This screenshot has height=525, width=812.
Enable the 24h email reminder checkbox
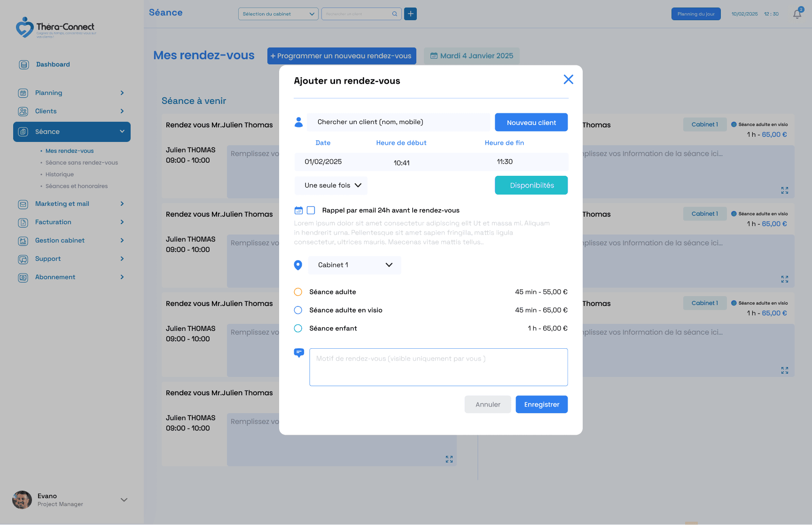(x=311, y=210)
